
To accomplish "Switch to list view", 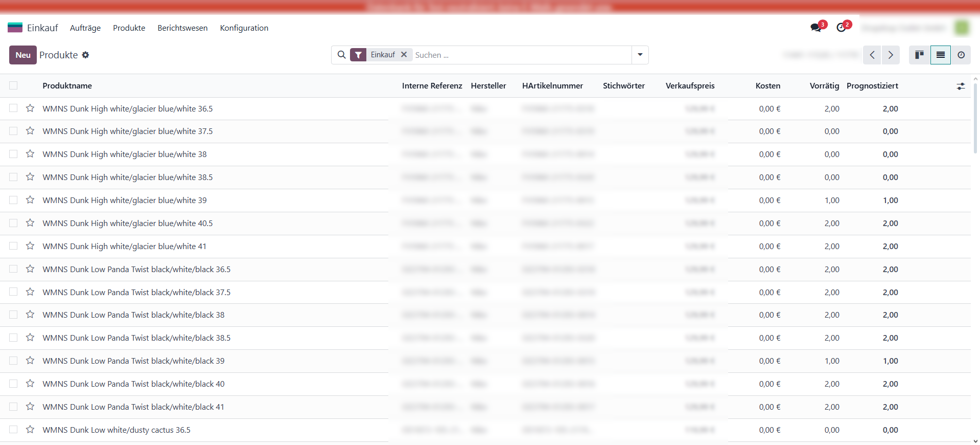I will (x=940, y=55).
